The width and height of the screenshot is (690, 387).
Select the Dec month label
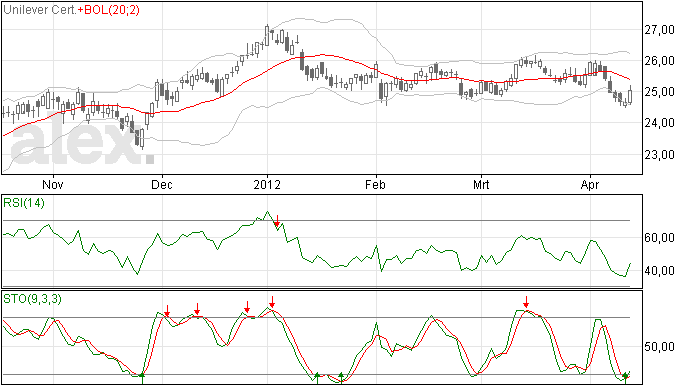coord(162,184)
